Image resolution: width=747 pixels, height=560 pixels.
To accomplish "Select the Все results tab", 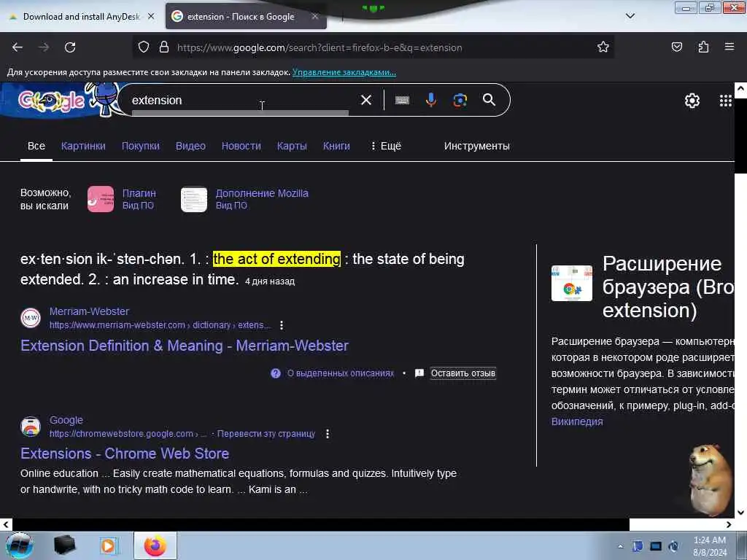I will [36, 146].
